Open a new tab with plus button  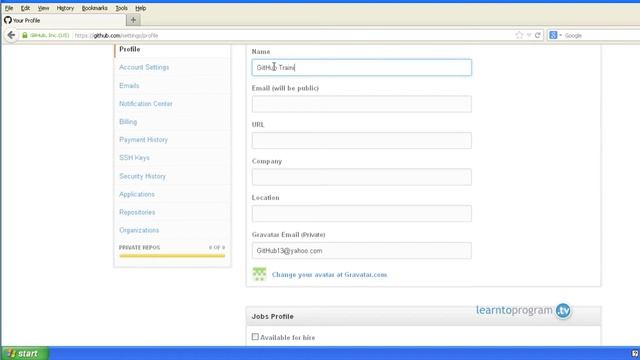[x=133, y=20]
